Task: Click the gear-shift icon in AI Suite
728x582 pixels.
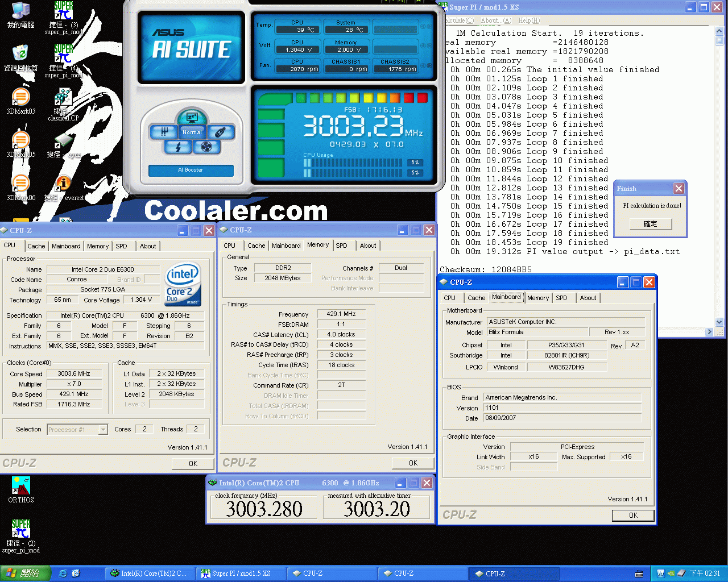Action: point(164,132)
